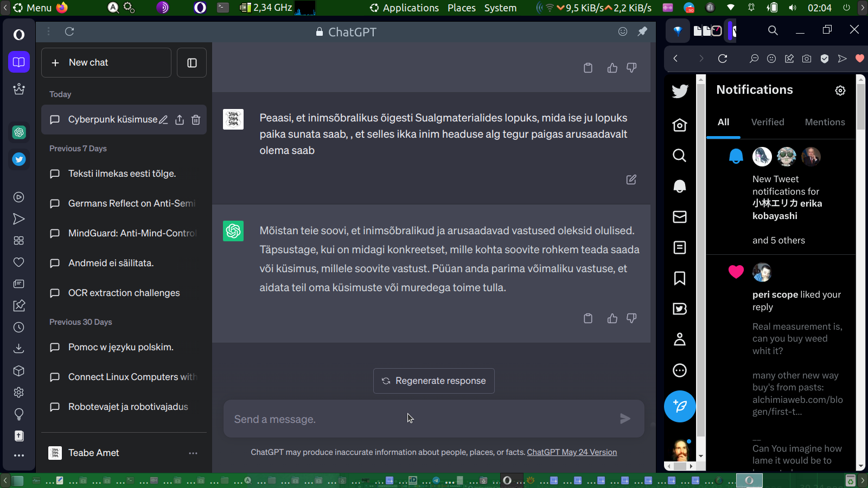The image size is (868, 488).
Task: Open the privacy shield icon in Opera toolbar
Action: point(825,59)
